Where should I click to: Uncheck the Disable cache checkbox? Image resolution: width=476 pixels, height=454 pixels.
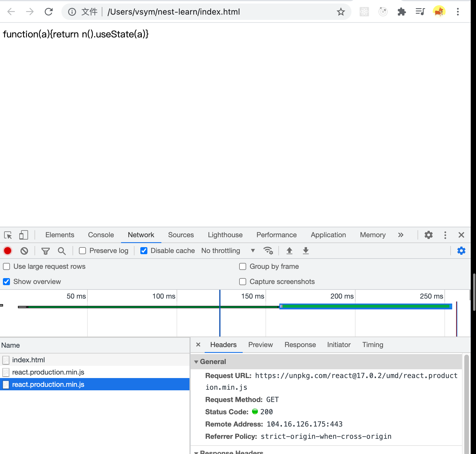click(144, 251)
